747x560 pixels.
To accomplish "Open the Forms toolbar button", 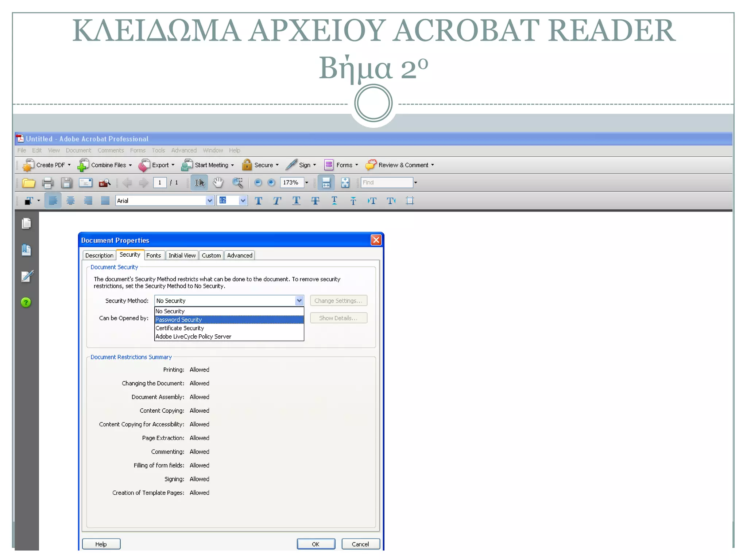I will pos(341,165).
